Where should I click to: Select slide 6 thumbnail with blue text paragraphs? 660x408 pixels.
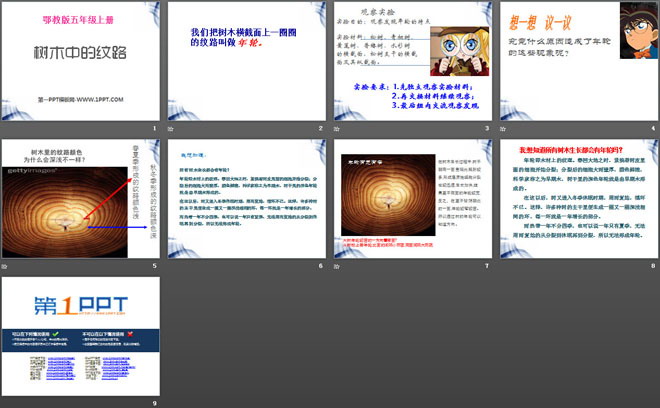(x=247, y=199)
